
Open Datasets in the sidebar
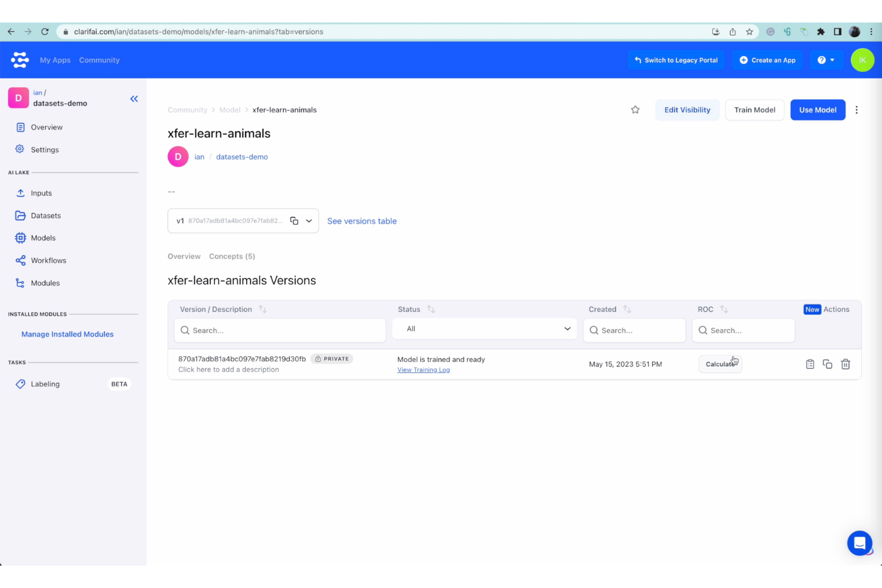coord(46,216)
